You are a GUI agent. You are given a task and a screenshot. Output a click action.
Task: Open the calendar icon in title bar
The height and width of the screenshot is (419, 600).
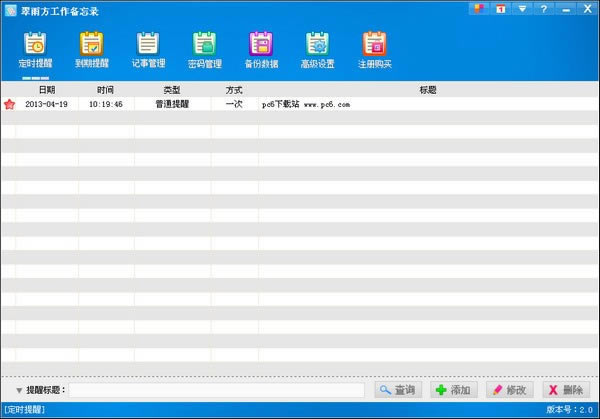[501, 8]
